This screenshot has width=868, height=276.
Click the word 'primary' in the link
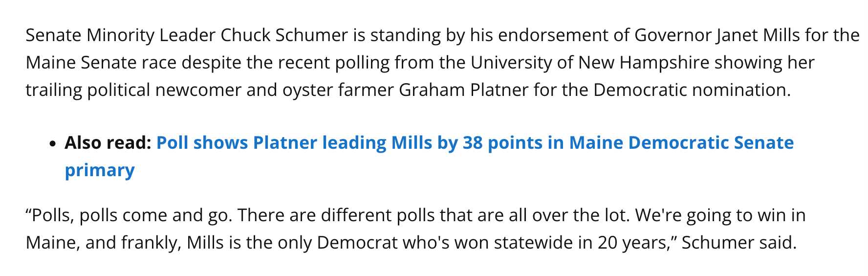tap(100, 170)
